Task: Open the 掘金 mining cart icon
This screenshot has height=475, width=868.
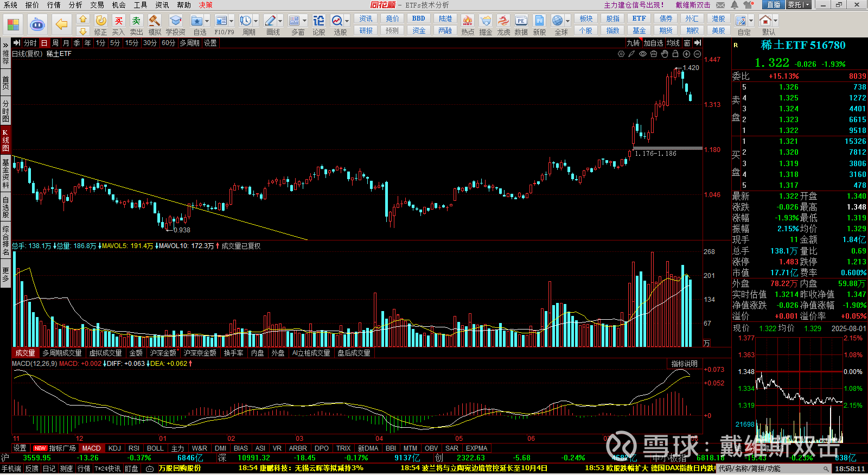Action: click(486, 21)
